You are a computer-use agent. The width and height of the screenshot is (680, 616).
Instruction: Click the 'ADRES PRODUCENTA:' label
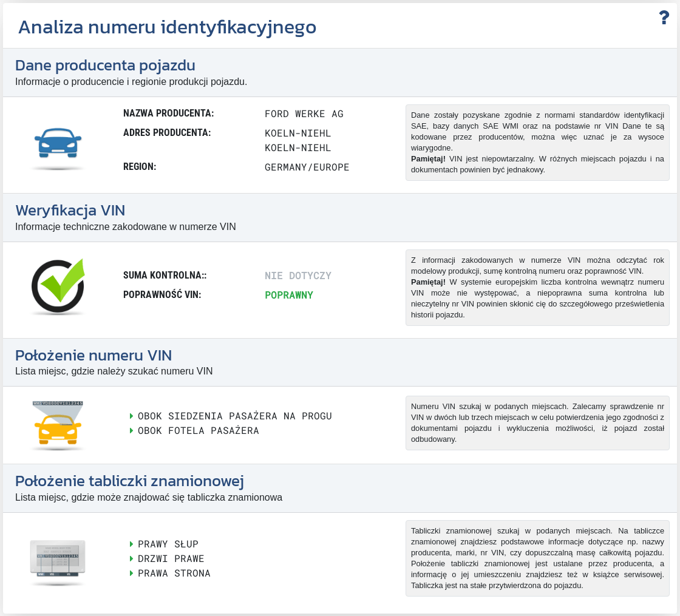click(167, 133)
